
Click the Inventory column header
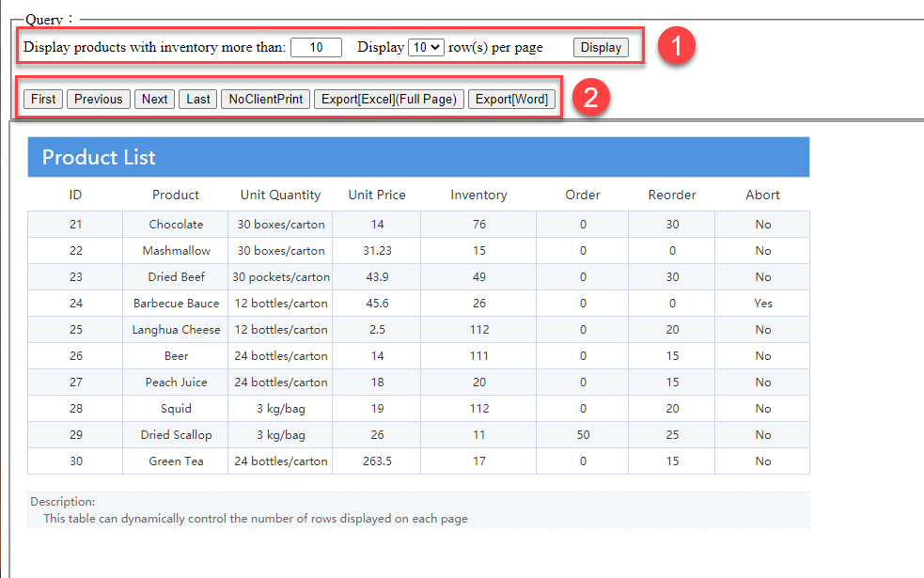pos(478,195)
